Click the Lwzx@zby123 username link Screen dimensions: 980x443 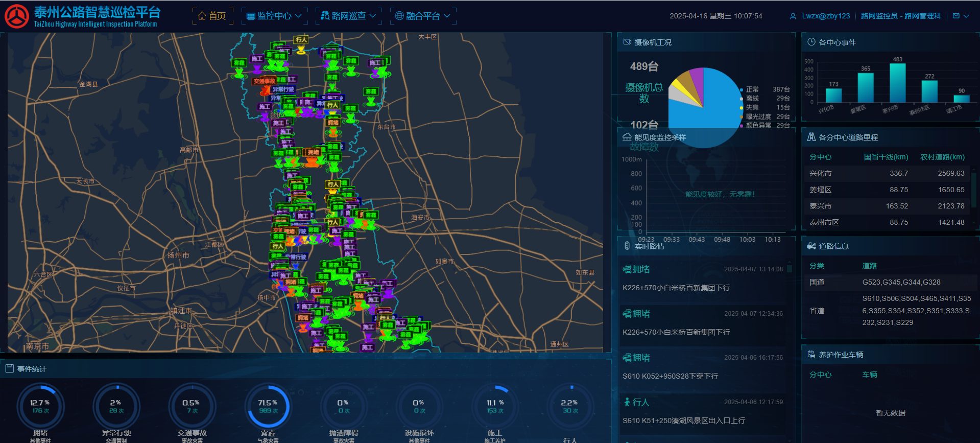pyautogui.click(x=826, y=16)
